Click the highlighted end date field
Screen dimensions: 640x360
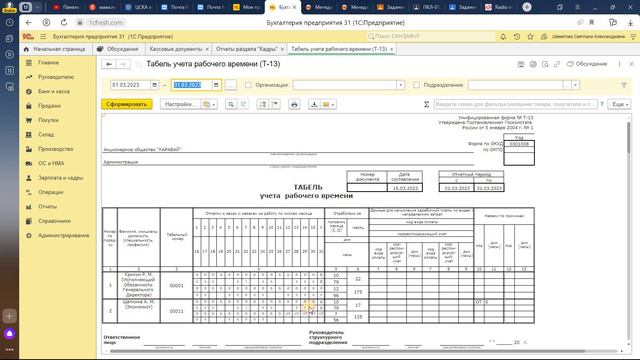(192, 85)
